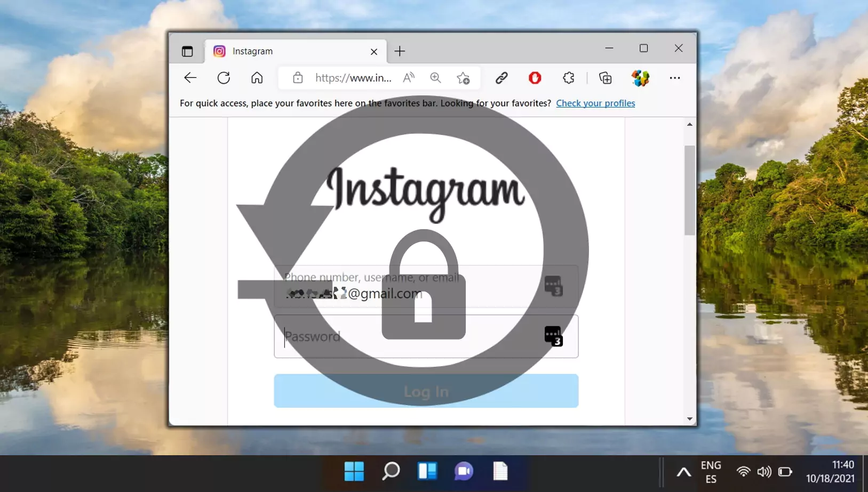Open the browser profile avatar
This screenshot has height=492, width=868.
640,78
